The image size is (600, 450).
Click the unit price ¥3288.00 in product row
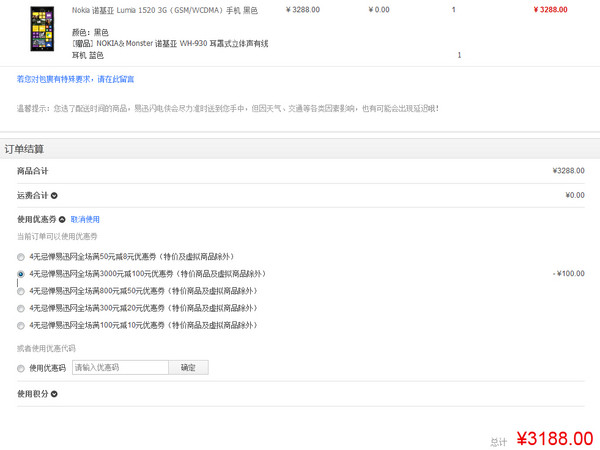(303, 10)
